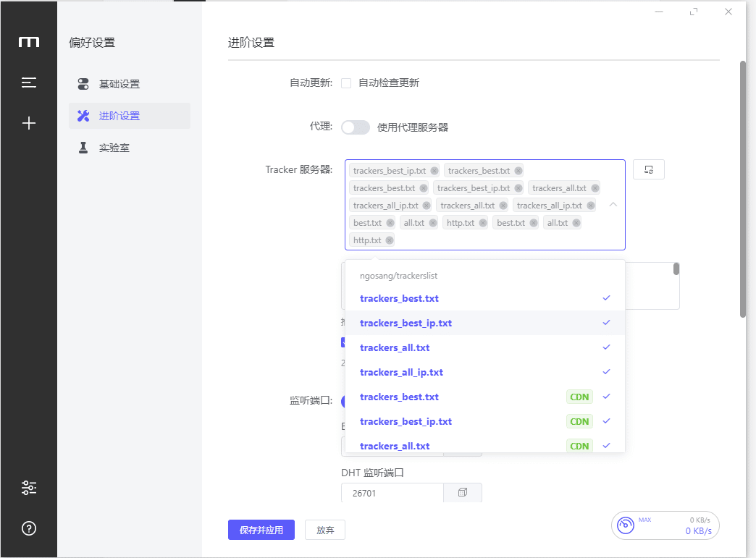Click the 保存并应用 button
Image resolution: width=756 pixels, height=558 pixels.
click(261, 530)
